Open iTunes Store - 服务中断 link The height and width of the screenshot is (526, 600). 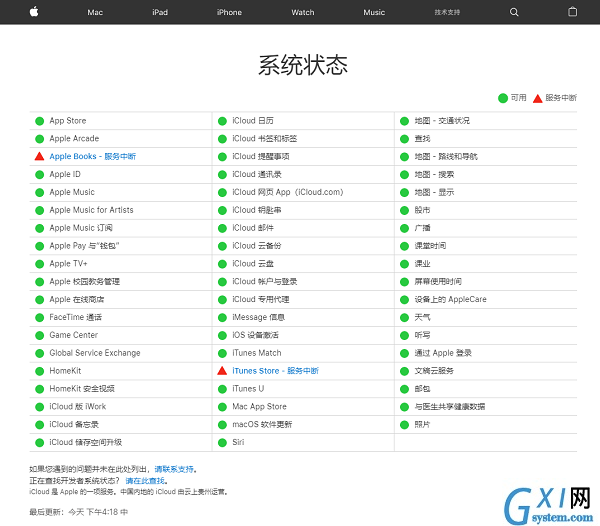pyautogui.click(x=276, y=371)
